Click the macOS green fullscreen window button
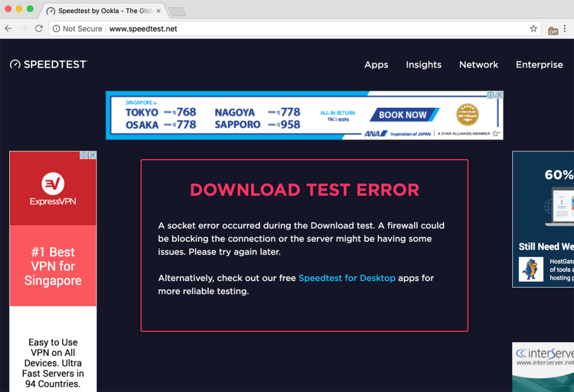Screen dimensions: 574x392 click(x=30, y=9)
